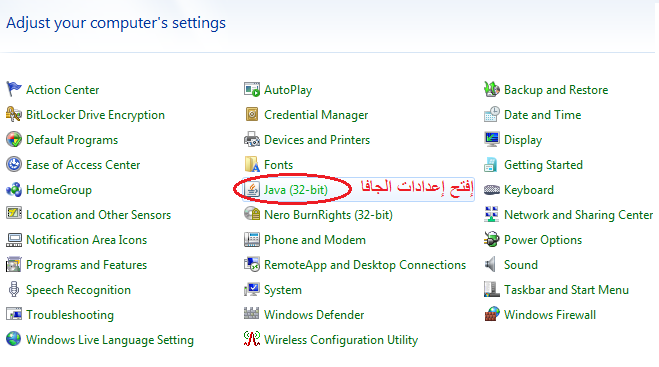Open the Nero BurnRights icon
Image resolution: width=659 pixels, height=367 pixels.
coord(252,214)
